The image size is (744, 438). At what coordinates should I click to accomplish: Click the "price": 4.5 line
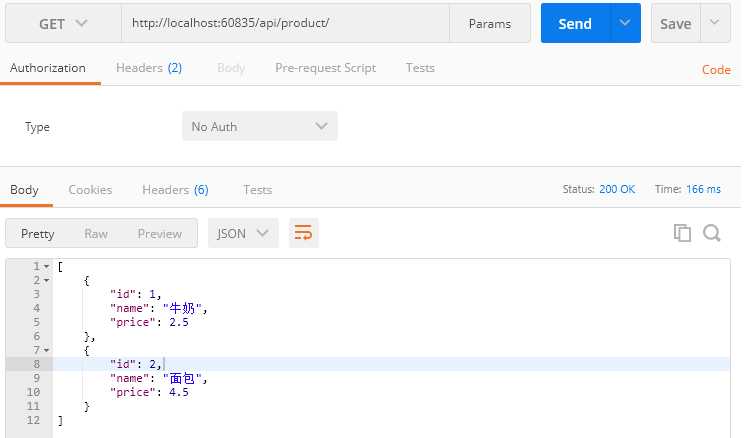(x=149, y=392)
